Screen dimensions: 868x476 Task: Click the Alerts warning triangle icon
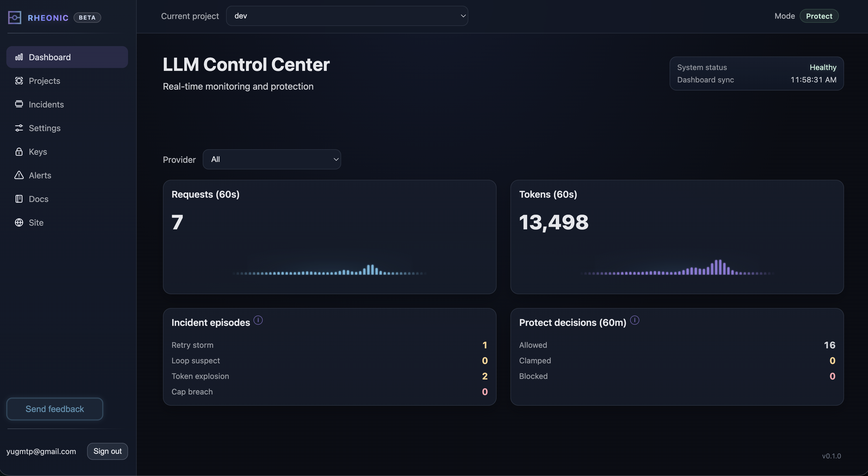pyautogui.click(x=19, y=175)
